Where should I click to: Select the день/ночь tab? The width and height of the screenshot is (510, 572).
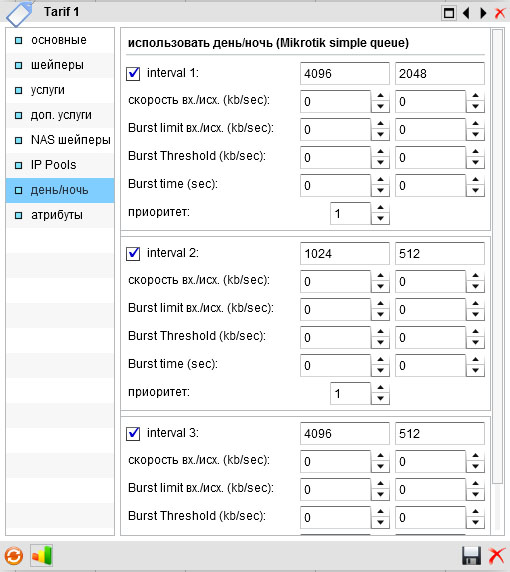60,190
